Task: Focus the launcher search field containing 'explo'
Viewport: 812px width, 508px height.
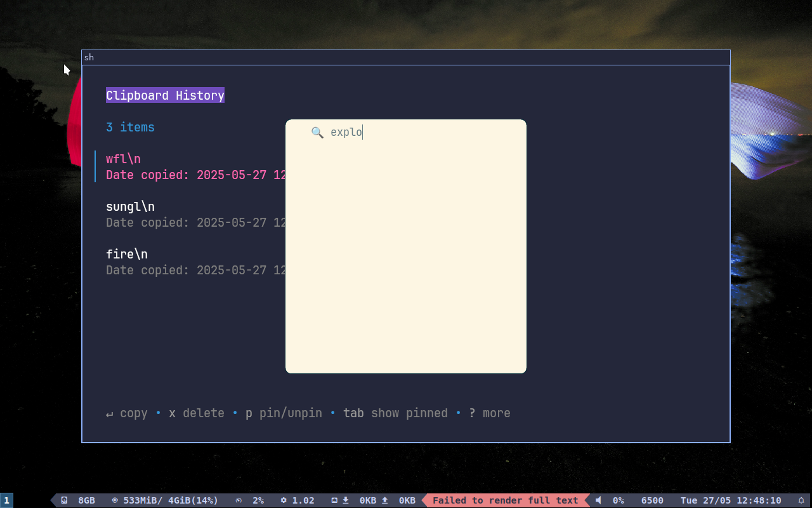Action: click(406, 132)
